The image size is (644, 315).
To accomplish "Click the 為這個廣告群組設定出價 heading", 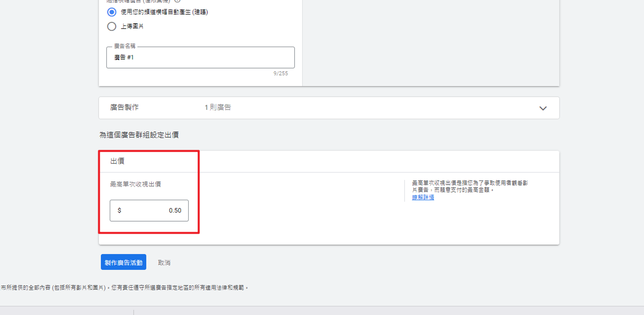I will 139,135.
